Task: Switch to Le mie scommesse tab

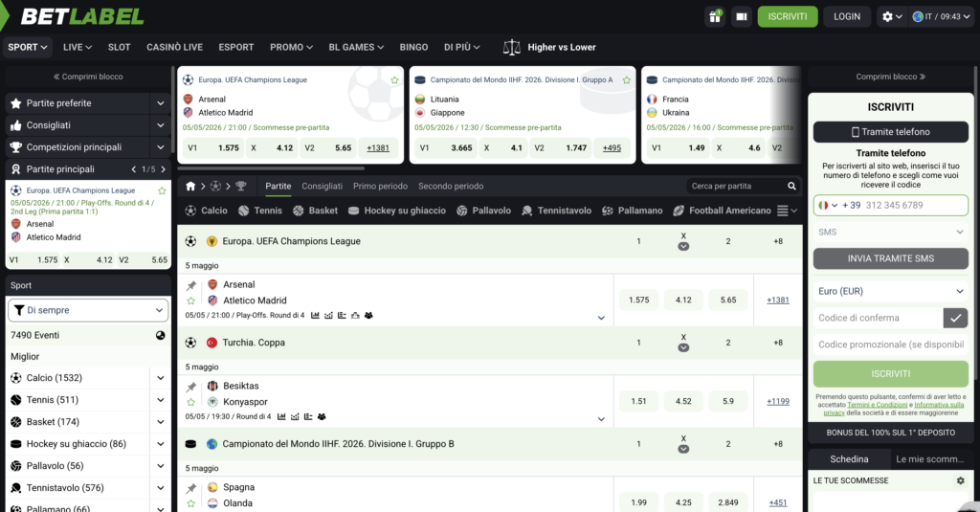Action: pos(930,459)
